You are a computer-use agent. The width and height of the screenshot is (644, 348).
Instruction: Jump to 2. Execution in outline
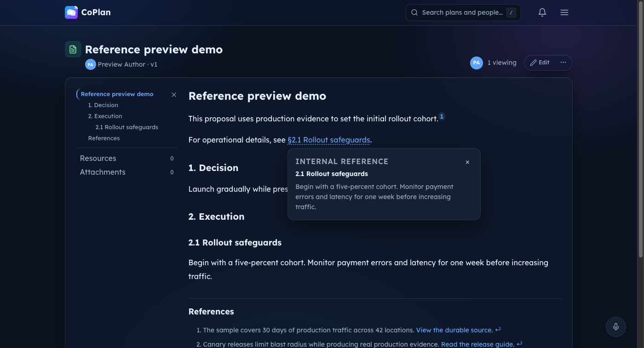105,116
